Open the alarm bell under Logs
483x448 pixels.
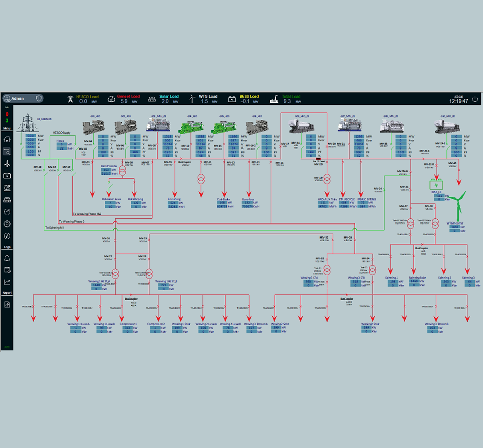coord(7,258)
